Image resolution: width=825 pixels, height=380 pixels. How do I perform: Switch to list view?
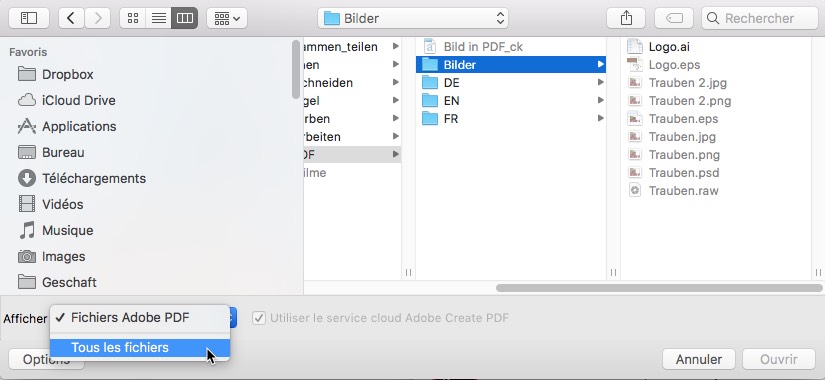click(x=158, y=18)
